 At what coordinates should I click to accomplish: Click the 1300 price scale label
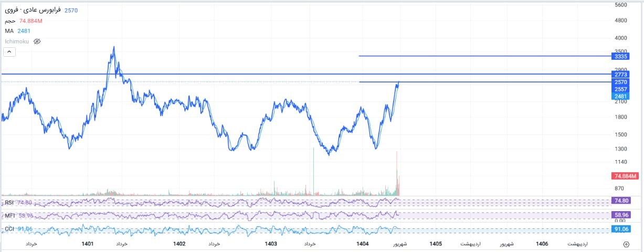620,149
